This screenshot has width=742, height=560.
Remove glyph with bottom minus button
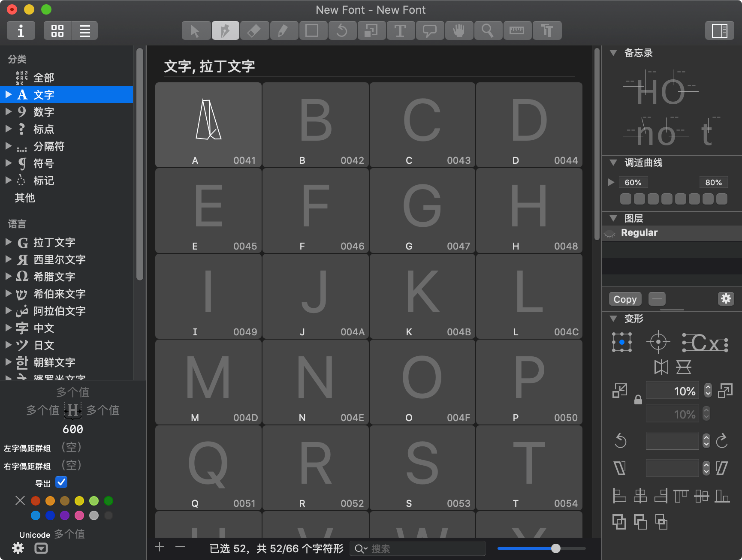(x=180, y=547)
